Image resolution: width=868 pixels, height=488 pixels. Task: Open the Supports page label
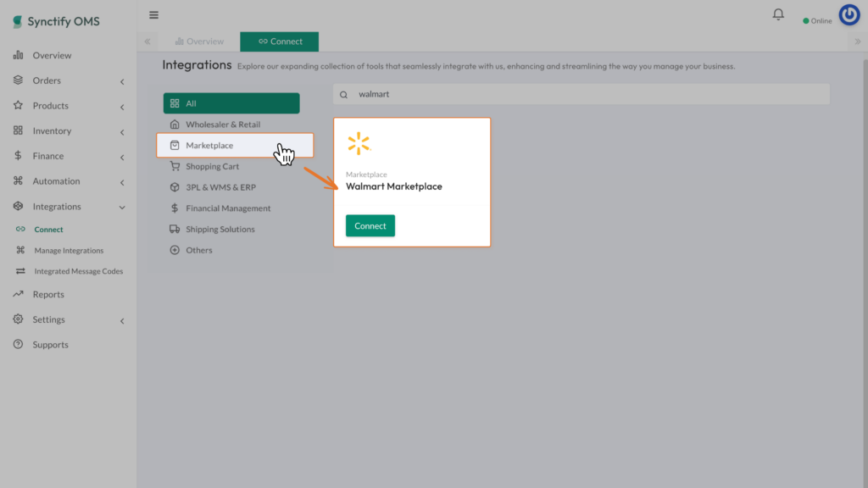tap(50, 344)
